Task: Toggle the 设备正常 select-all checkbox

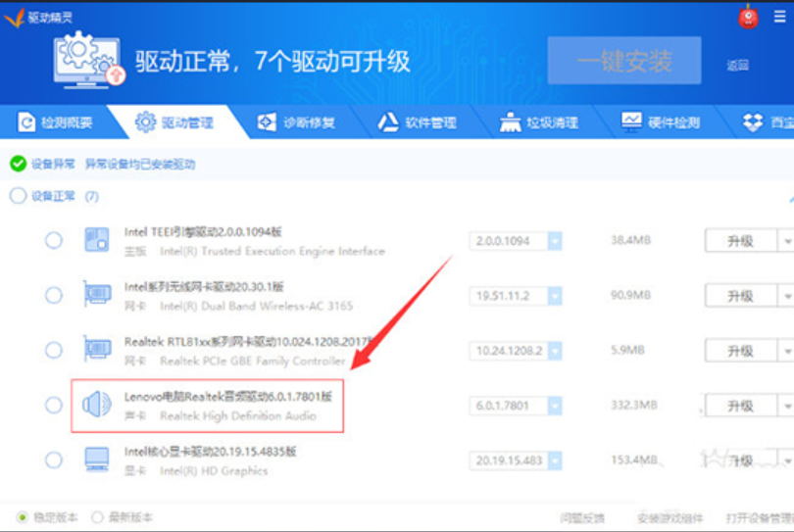Action: click(x=18, y=196)
